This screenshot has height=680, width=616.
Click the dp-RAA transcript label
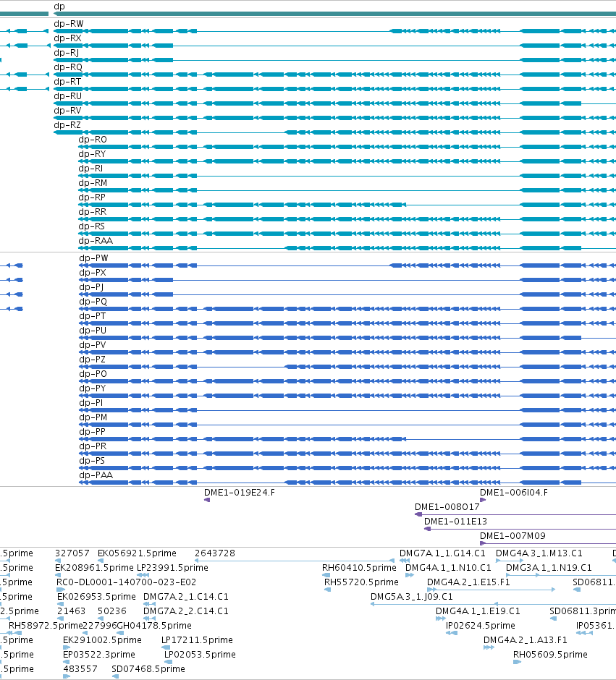coord(96,241)
